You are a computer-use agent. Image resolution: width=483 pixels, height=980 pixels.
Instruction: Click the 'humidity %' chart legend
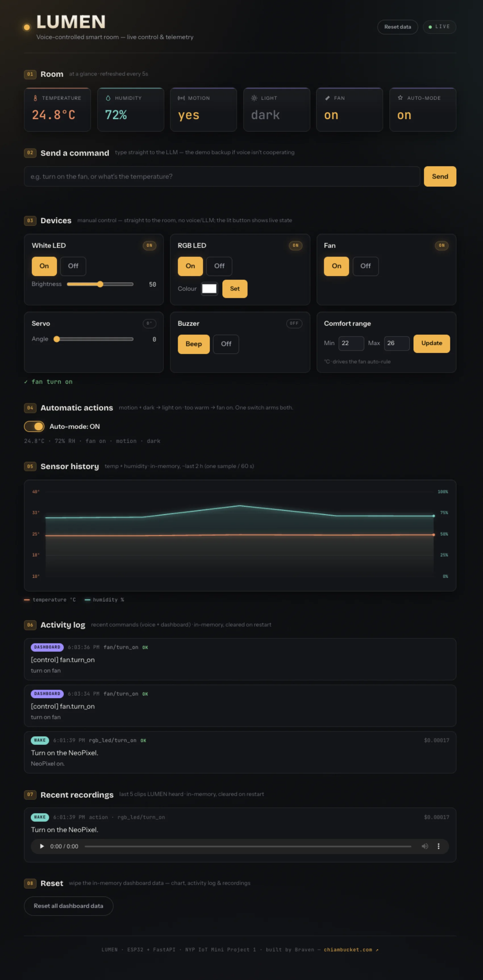coord(104,600)
